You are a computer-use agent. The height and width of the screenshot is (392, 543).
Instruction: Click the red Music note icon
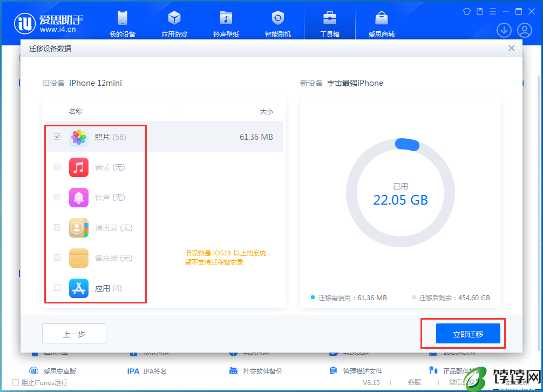pyautogui.click(x=79, y=167)
